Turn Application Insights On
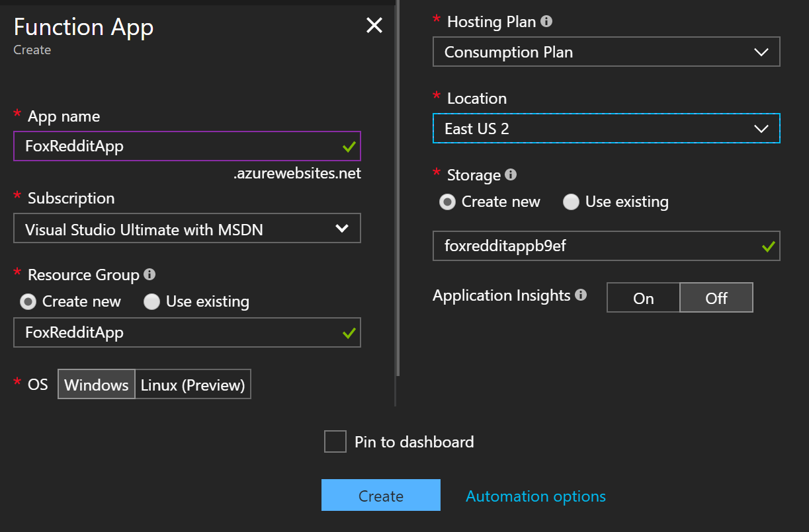This screenshot has width=809, height=532. coord(644,298)
